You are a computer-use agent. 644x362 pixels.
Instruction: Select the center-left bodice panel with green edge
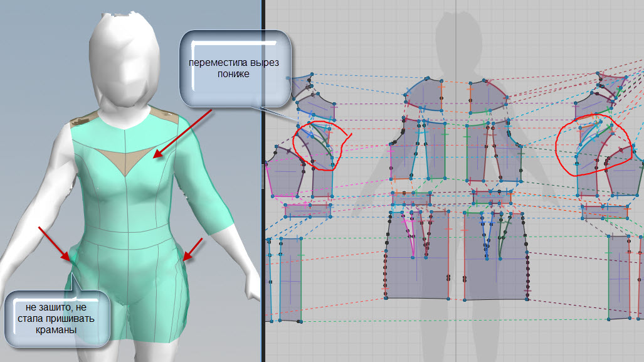435,150
